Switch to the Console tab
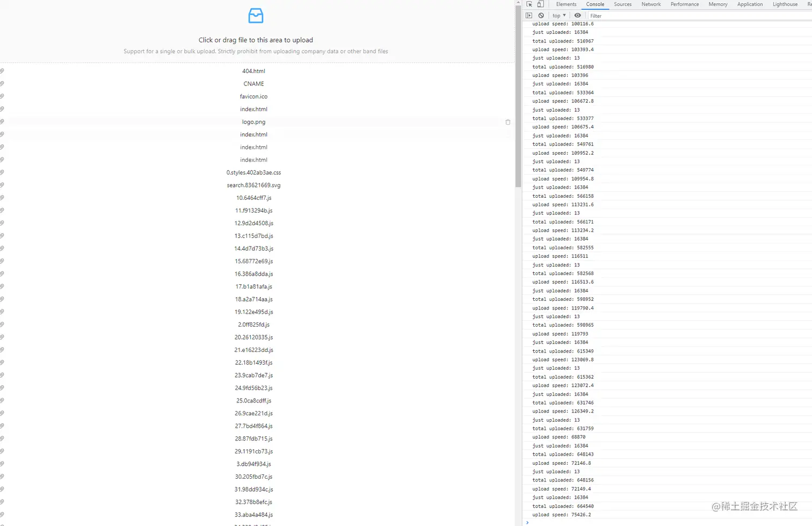The height and width of the screenshot is (526, 812). click(x=595, y=4)
